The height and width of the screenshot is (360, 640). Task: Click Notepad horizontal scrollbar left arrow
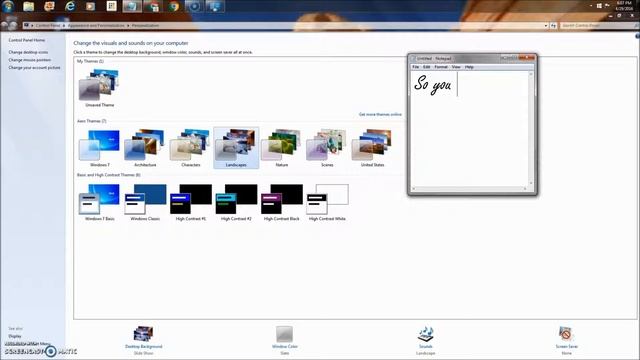click(x=413, y=189)
